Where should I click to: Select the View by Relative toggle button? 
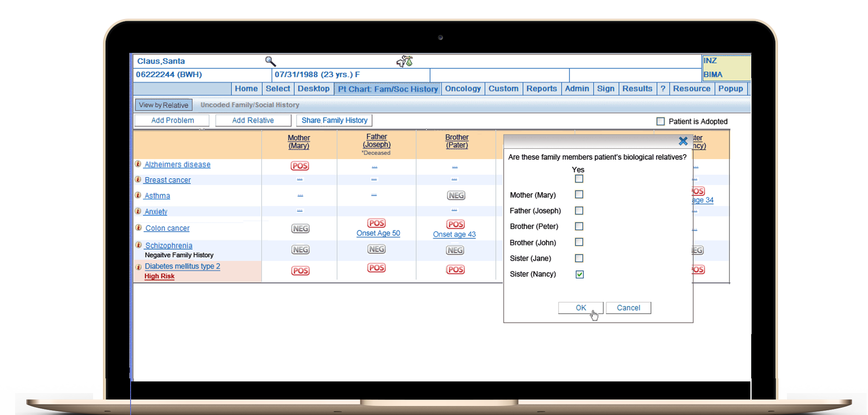(x=163, y=105)
